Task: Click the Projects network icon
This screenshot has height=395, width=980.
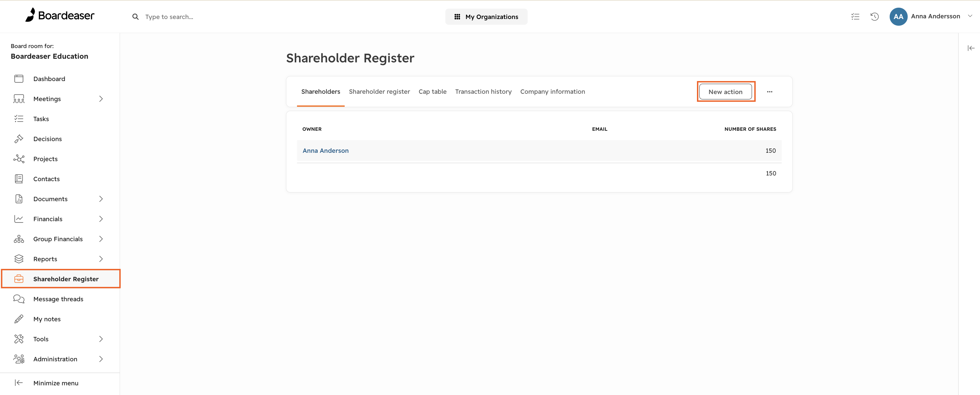Action: click(x=19, y=159)
